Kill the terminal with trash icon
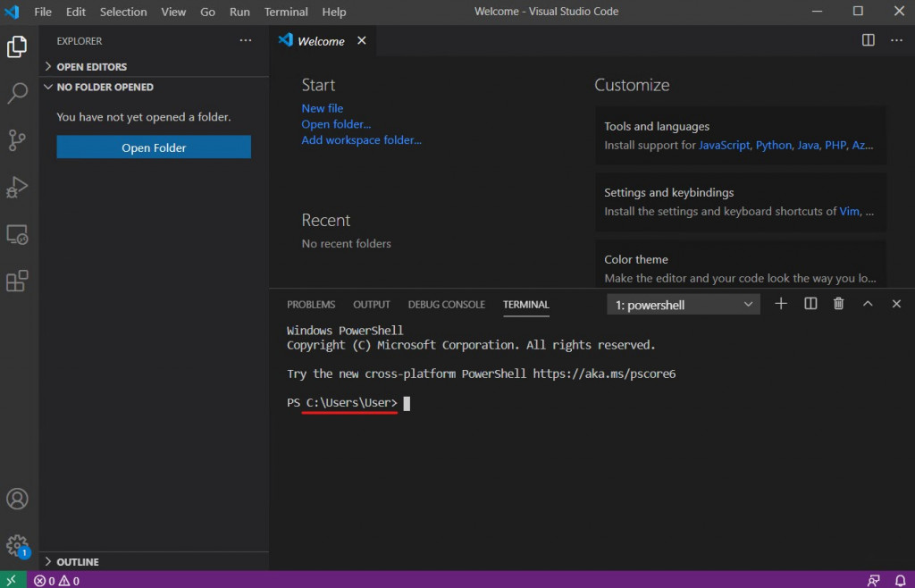The height and width of the screenshot is (588, 915). pyautogui.click(x=838, y=303)
